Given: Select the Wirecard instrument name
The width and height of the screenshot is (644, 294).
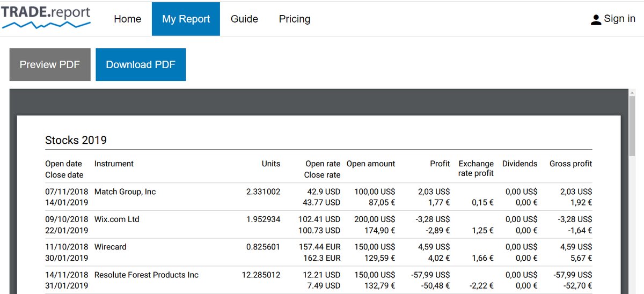Looking at the screenshot, I should 111,247.
